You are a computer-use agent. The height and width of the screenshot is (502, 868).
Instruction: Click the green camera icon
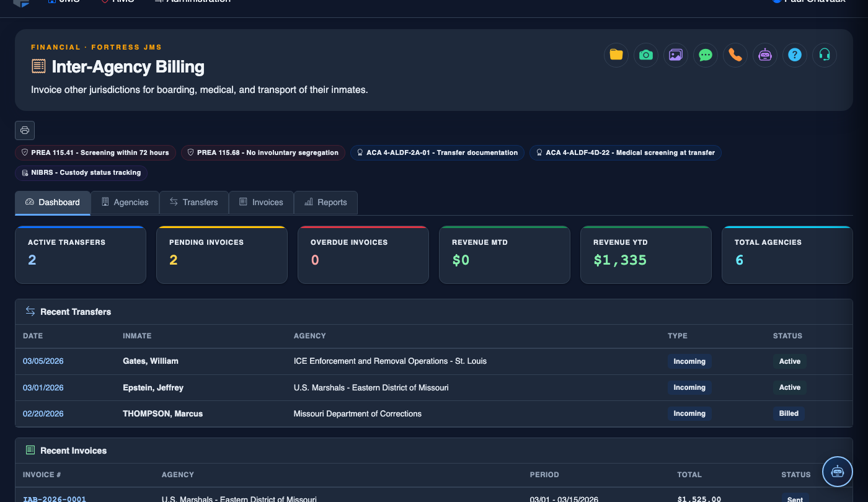[646, 55]
